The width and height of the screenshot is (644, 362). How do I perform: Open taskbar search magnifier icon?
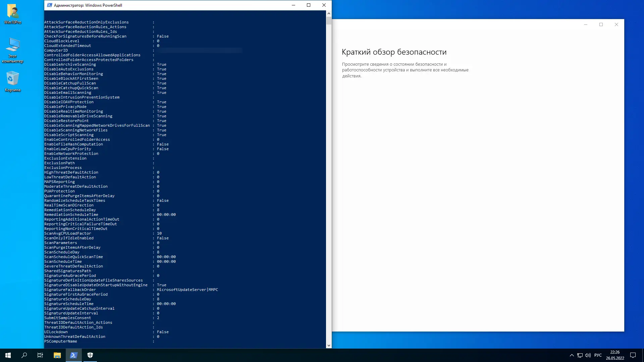(x=24, y=355)
